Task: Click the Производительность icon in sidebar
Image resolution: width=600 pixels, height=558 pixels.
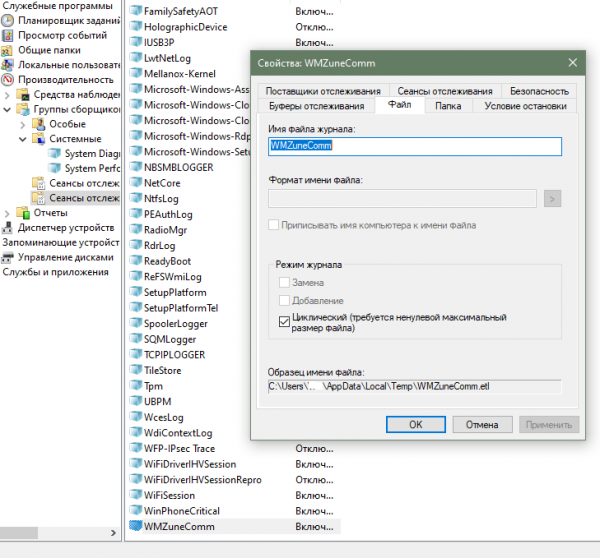Action: [9, 79]
